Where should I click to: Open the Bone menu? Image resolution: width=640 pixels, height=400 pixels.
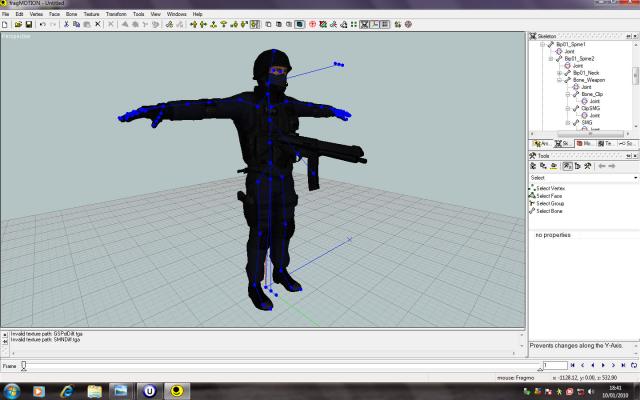tap(71, 14)
